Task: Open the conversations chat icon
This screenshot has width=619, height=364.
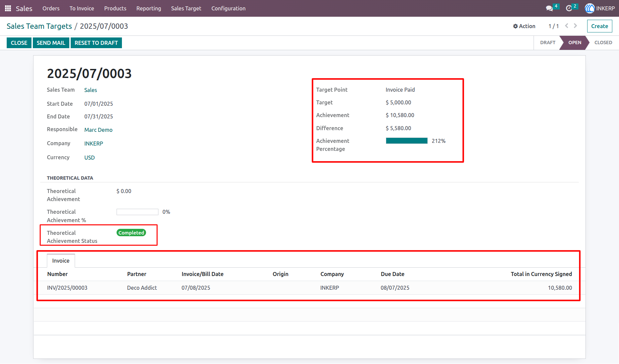Action: (549, 8)
